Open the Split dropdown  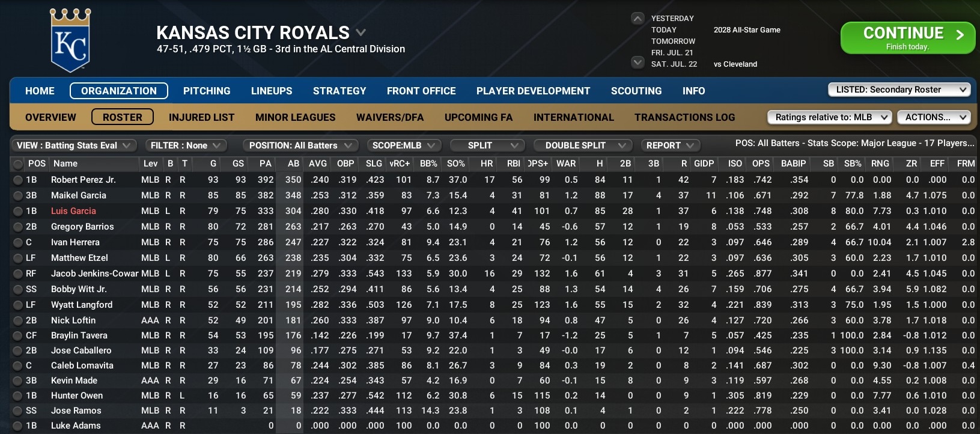pos(487,145)
